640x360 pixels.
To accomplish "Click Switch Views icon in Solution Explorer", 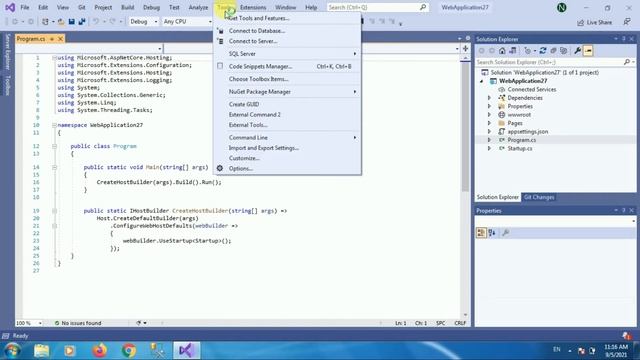I will pyautogui.click(x=513, y=51).
